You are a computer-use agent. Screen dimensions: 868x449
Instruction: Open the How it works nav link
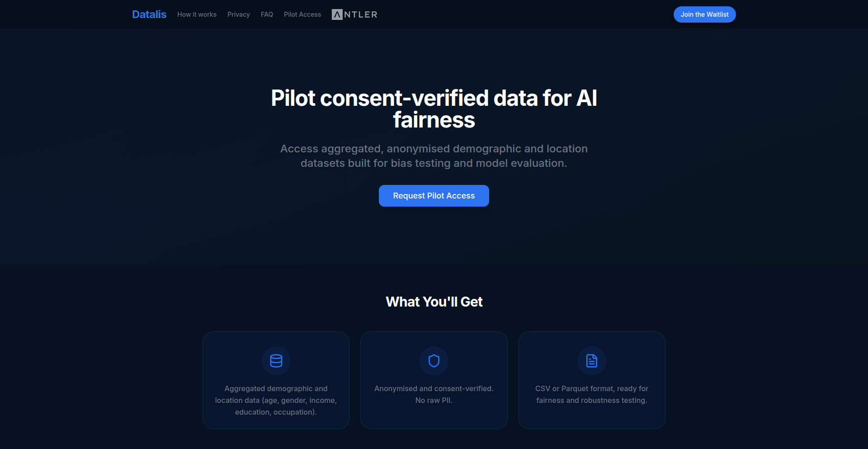tap(197, 14)
